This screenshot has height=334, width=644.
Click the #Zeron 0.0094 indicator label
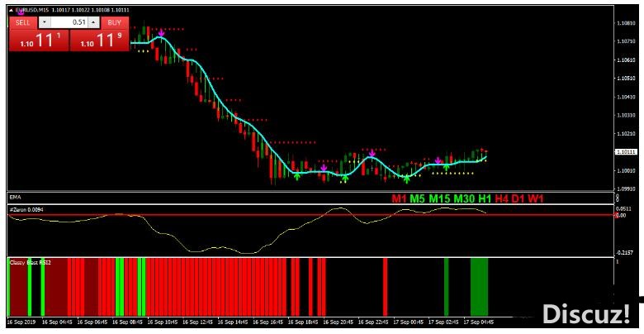coord(26,210)
